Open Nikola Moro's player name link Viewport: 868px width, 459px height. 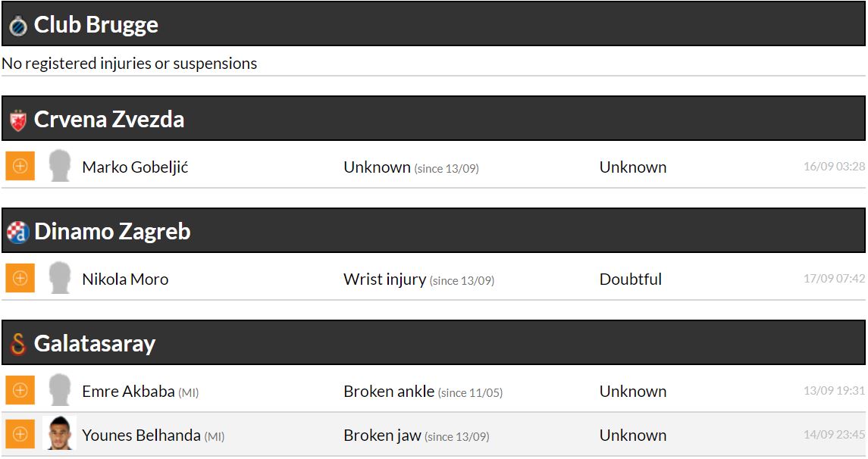[125, 279]
